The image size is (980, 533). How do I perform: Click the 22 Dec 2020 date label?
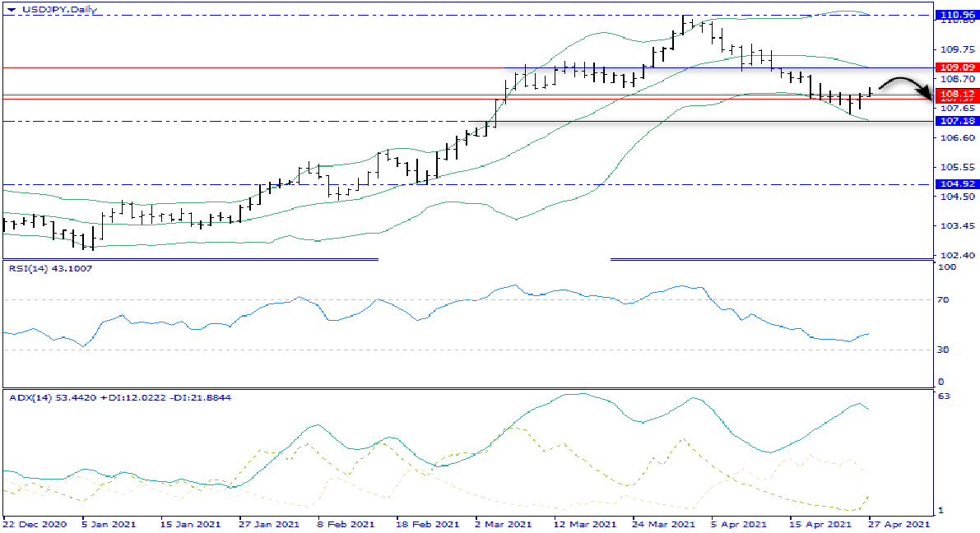pos(34,523)
